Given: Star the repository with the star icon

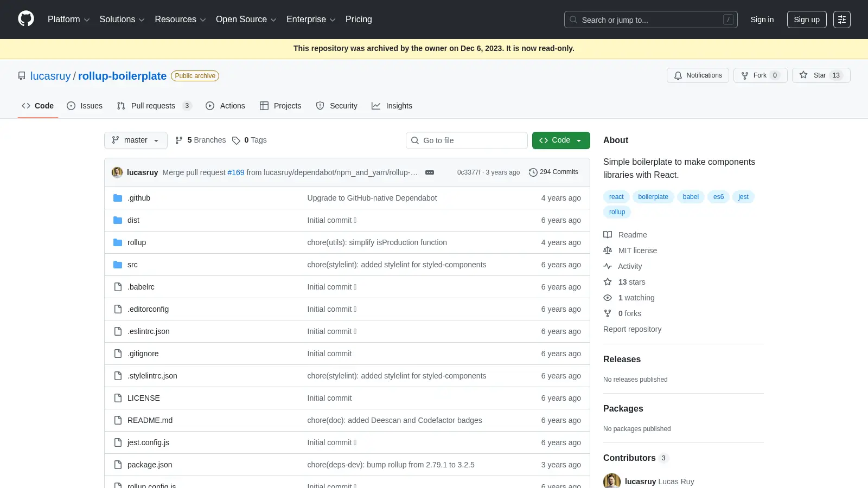Looking at the screenshot, I should pyautogui.click(x=803, y=75).
